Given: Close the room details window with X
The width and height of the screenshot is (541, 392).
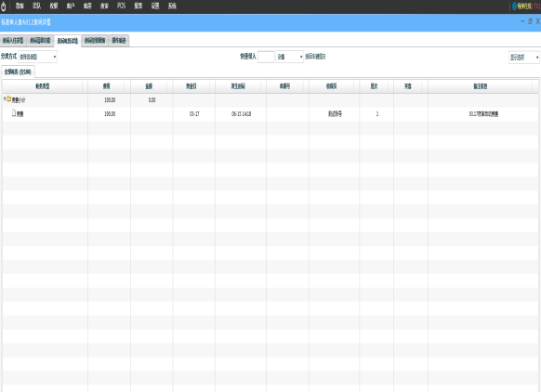Looking at the screenshot, I should (537, 21).
